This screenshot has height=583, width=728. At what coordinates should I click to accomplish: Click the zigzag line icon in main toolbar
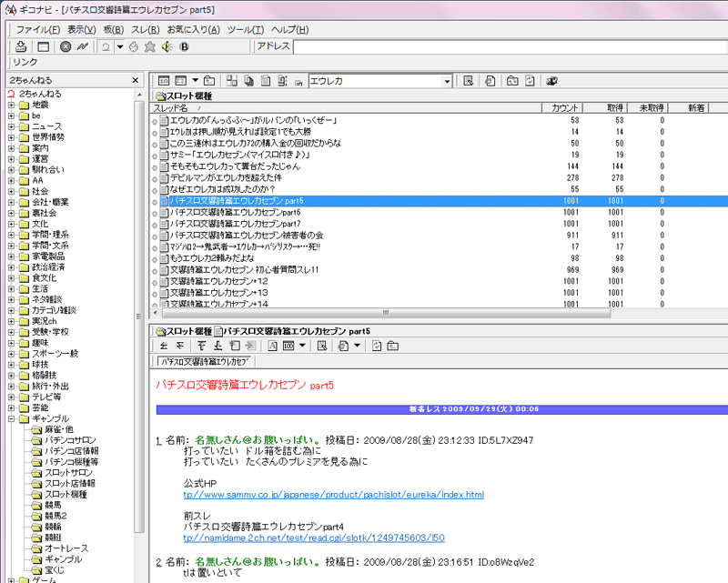83,46
